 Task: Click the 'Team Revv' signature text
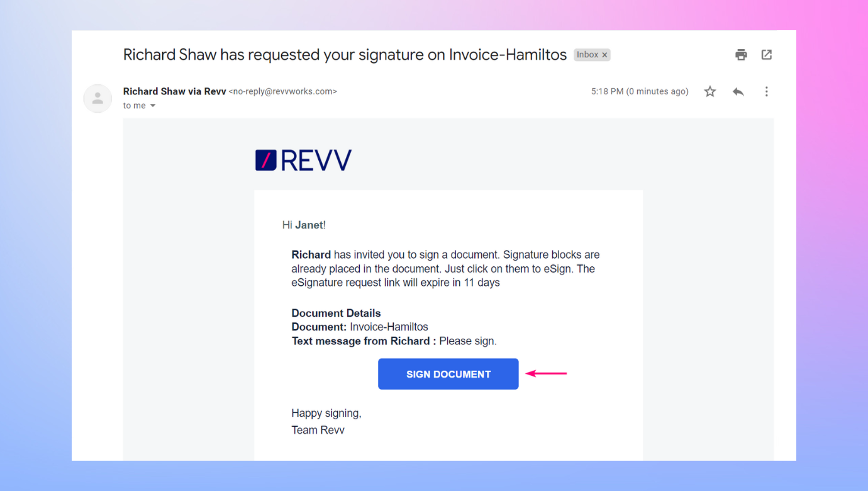[x=318, y=429]
